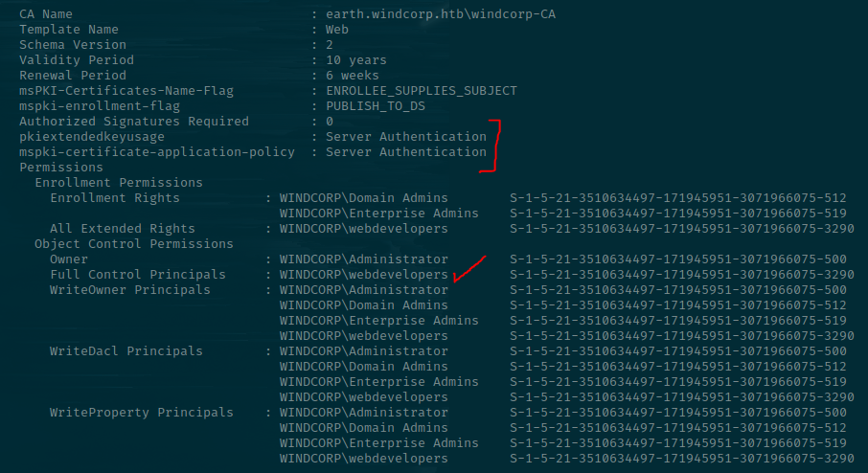Select the ENROLLEE_SUPPLIES_SUBJECT flag value

422,91
